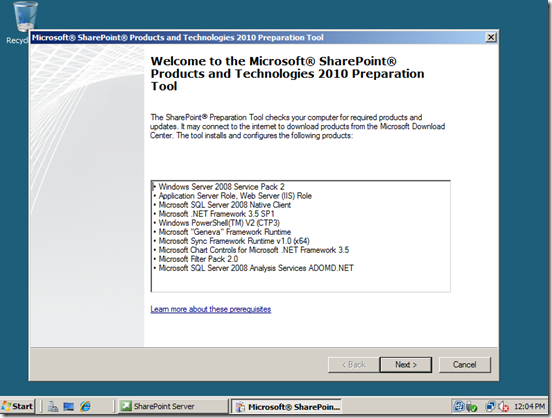Click the Next button
552x418 pixels.
pyautogui.click(x=406, y=365)
